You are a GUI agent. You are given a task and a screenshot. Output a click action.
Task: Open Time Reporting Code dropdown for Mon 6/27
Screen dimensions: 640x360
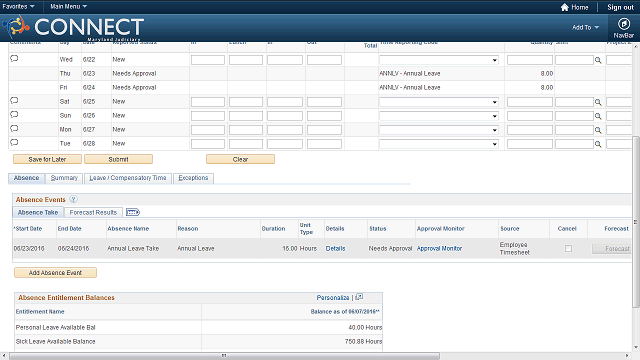click(439, 130)
